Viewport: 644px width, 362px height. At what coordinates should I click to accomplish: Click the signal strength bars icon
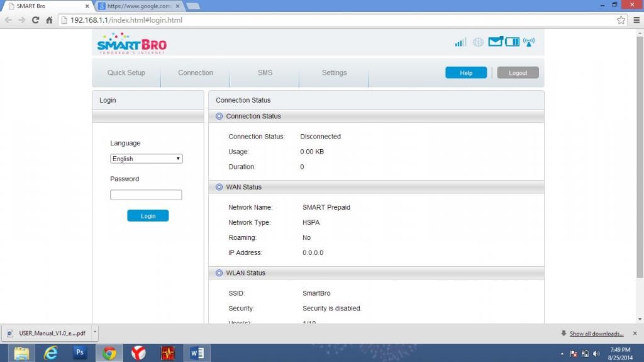point(460,42)
